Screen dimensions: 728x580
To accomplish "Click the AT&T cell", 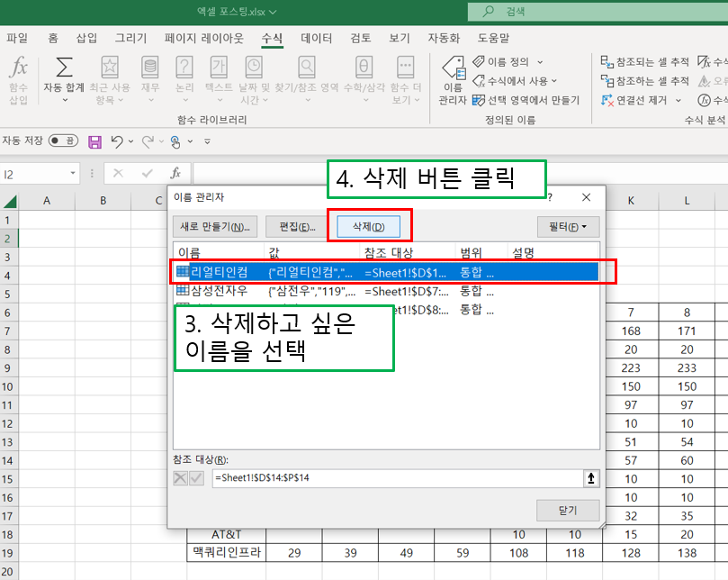I will pyautogui.click(x=226, y=534).
